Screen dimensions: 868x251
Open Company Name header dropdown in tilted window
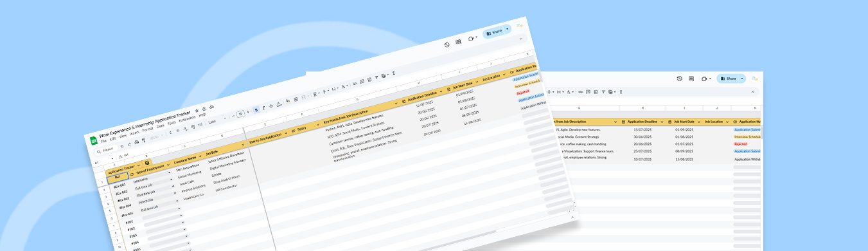pos(199,156)
